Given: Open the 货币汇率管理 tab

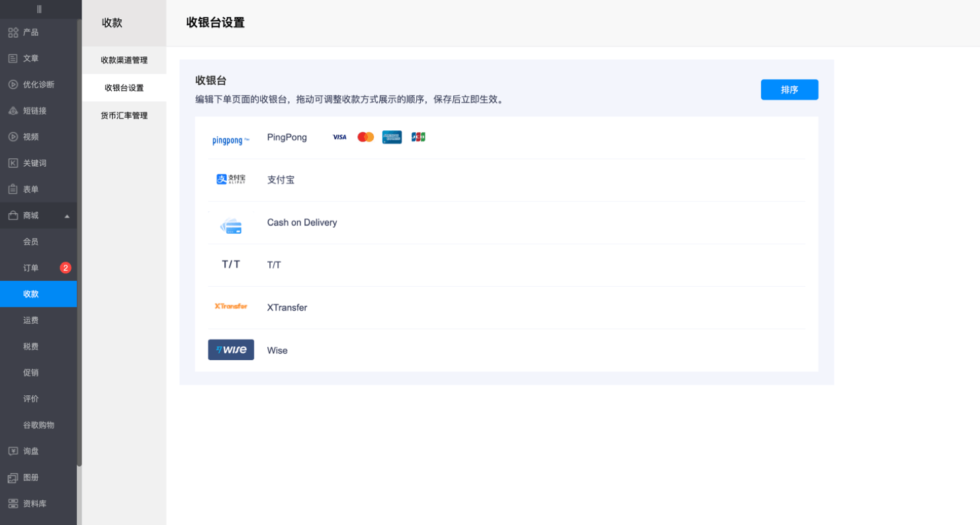Looking at the screenshot, I should click(x=124, y=116).
